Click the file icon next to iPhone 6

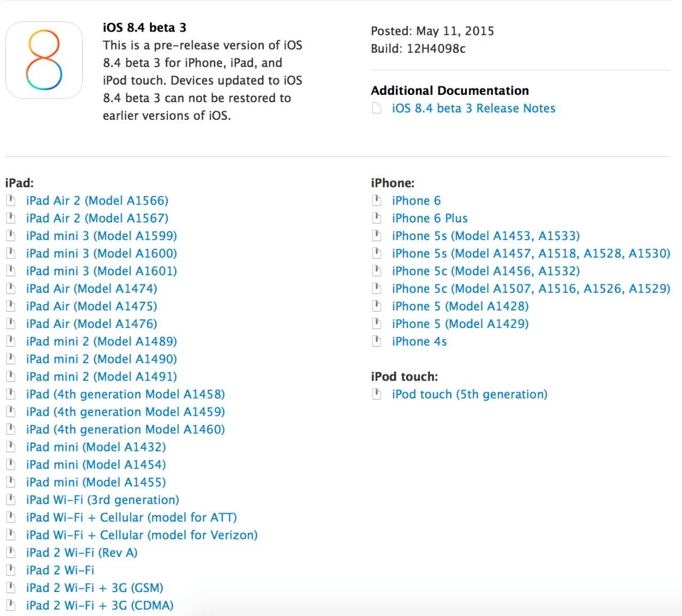point(377,200)
